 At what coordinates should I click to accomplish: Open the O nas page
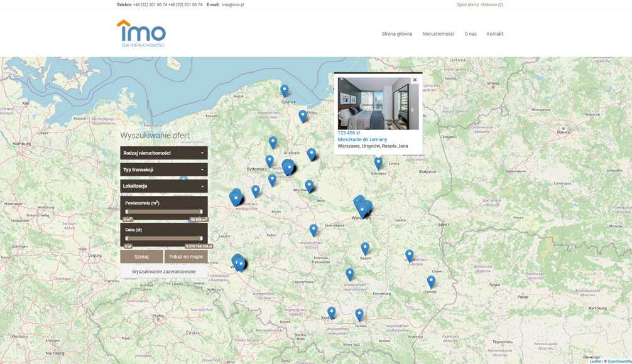pyautogui.click(x=471, y=34)
